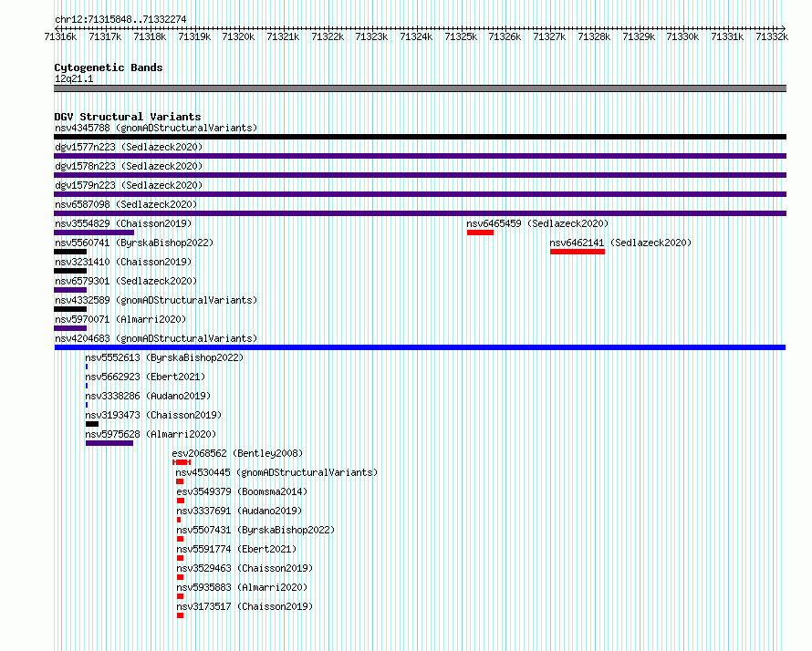Screen dimensions: 812x651
Task: Click the purple nsv6587098 variant bar
Action: pyautogui.click(x=420, y=213)
